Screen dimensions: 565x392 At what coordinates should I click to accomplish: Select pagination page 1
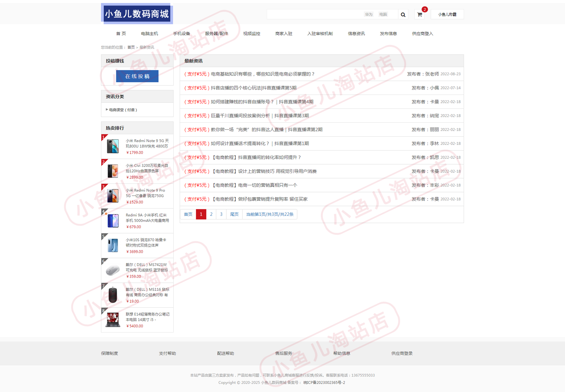(x=201, y=214)
